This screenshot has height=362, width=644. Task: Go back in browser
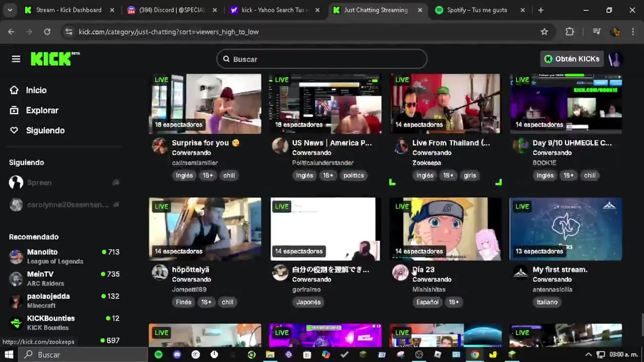tap(11, 32)
